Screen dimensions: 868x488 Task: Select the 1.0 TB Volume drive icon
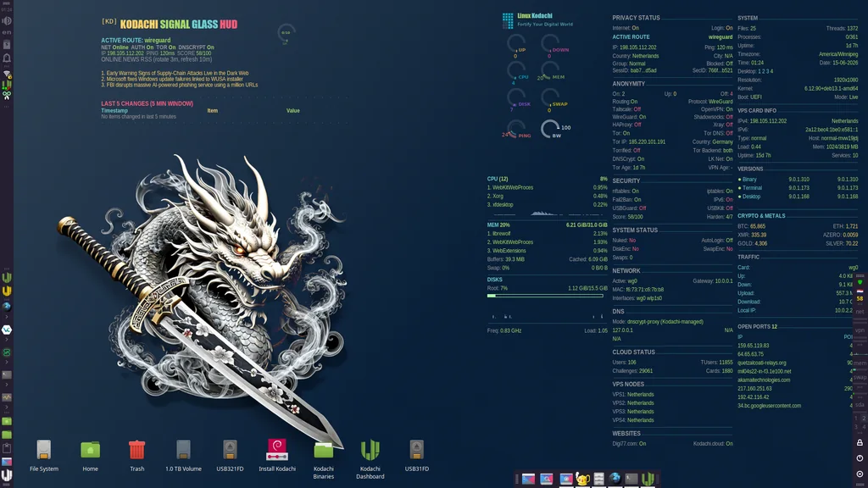point(183,450)
